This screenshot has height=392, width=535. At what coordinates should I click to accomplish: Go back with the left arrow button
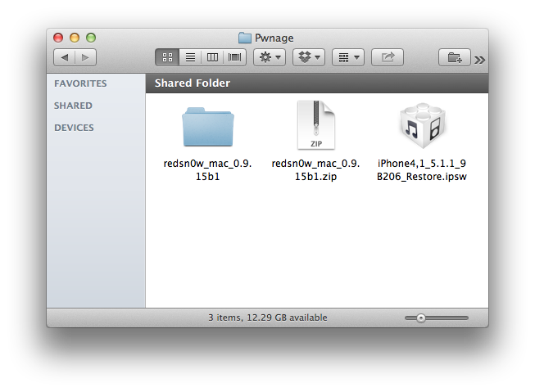coord(64,57)
